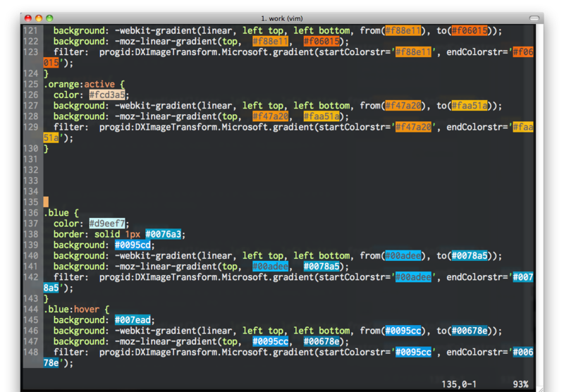Image resolution: width=564 pixels, height=392 pixels.
Task: Click the #007ead background color on line 145
Action: [133, 320]
